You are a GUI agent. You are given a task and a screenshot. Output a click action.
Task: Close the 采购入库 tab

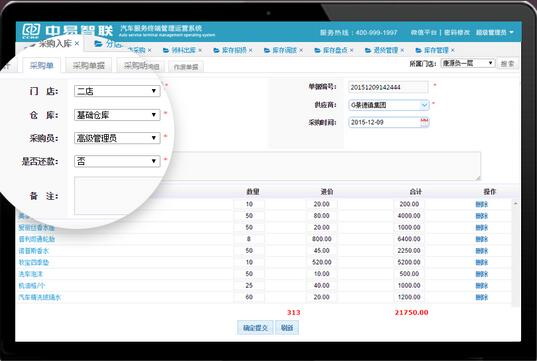coord(77,43)
